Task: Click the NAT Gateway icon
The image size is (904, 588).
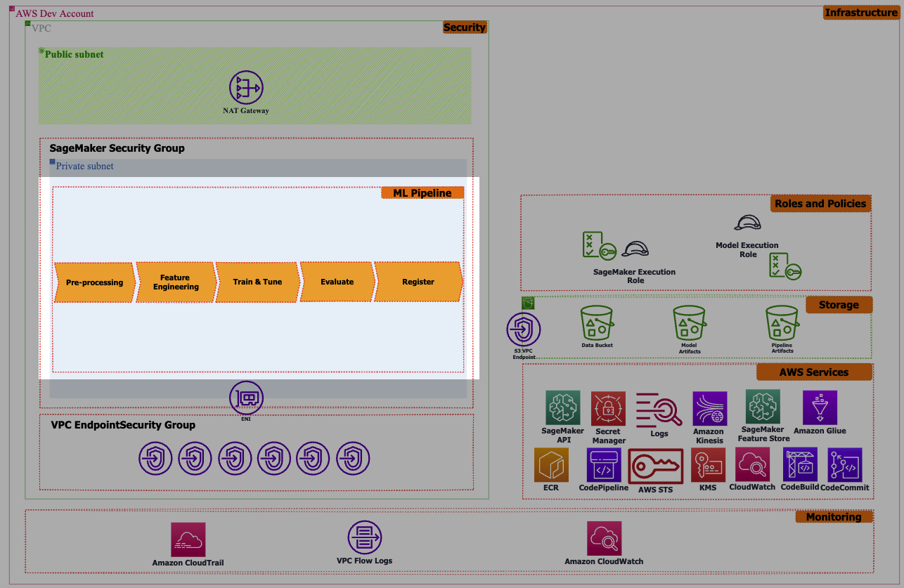Action: click(246, 89)
